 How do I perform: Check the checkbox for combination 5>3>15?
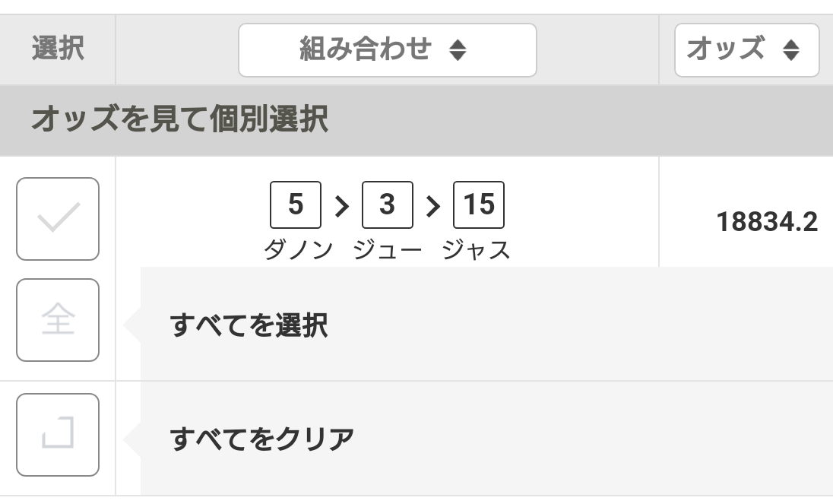58,219
